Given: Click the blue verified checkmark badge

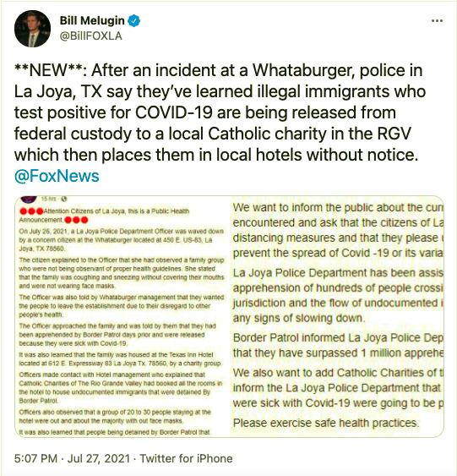Looking at the screenshot, I should [133, 20].
